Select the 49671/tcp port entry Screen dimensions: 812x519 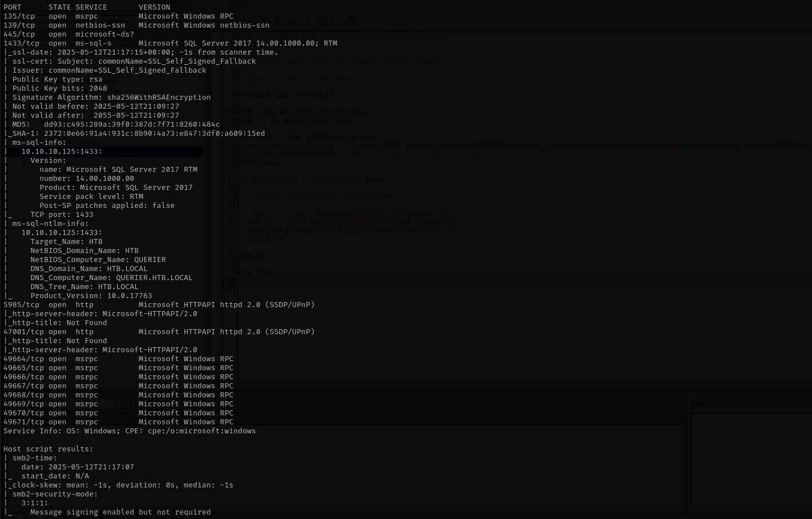(x=24, y=422)
